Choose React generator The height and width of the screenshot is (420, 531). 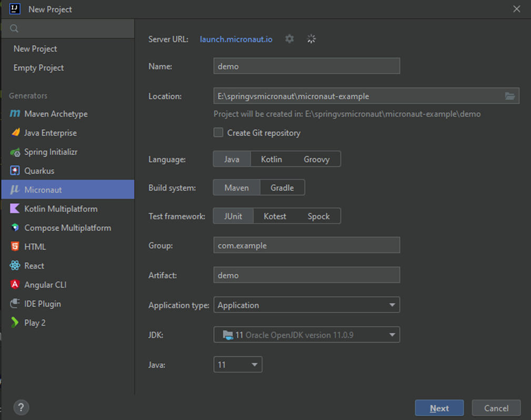click(x=68, y=266)
